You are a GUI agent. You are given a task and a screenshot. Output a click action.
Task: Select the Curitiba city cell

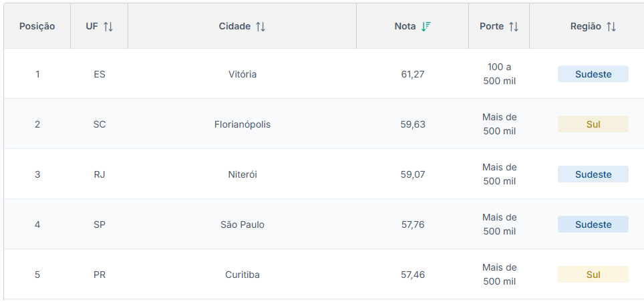pyautogui.click(x=243, y=275)
